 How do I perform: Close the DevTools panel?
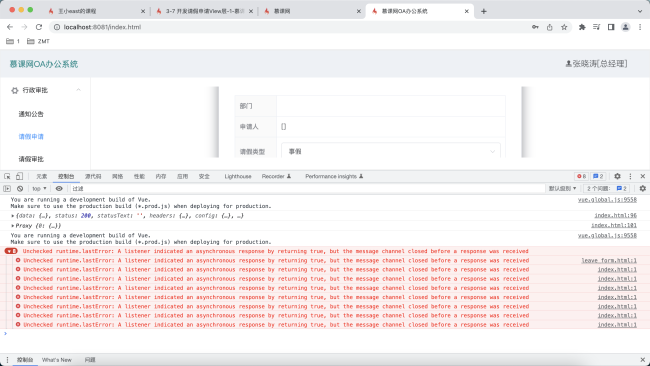[x=643, y=176]
